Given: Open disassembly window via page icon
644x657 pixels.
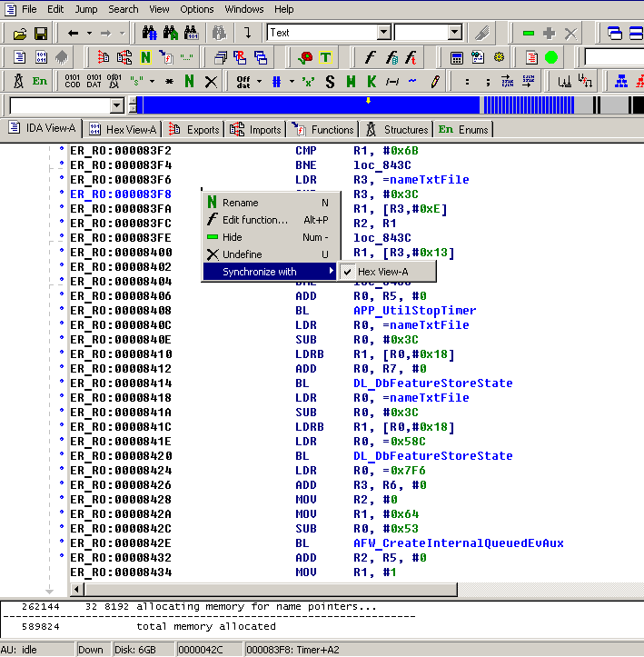Looking at the screenshot, I should (x=19, y=57).
